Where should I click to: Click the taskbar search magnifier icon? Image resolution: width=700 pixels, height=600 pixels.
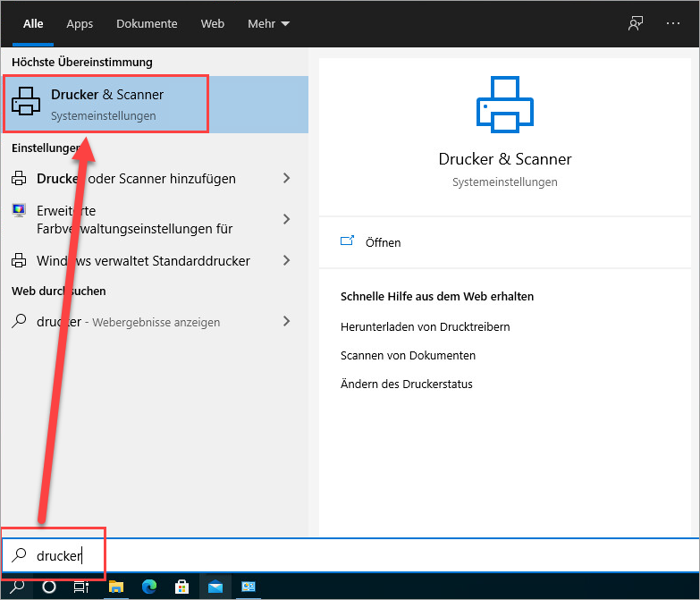[17, 587]
